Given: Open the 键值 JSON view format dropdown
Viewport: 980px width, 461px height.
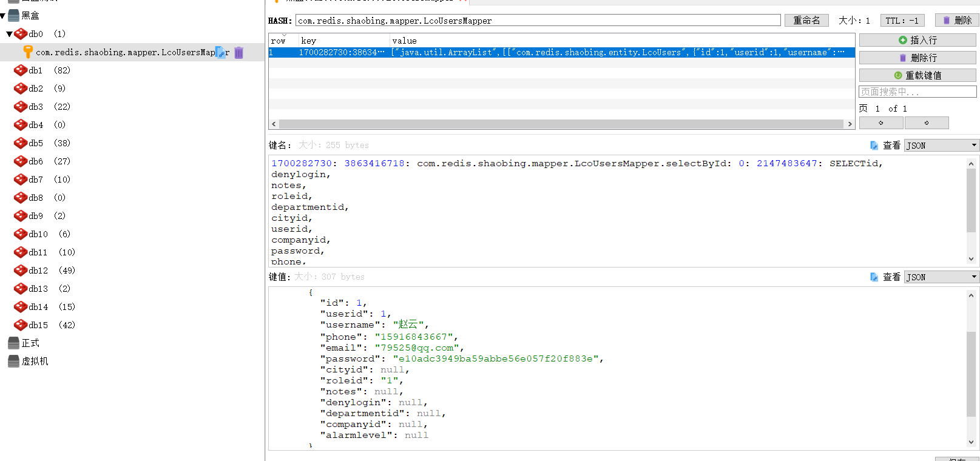Looking at the screenshot, I should point(942,277).
